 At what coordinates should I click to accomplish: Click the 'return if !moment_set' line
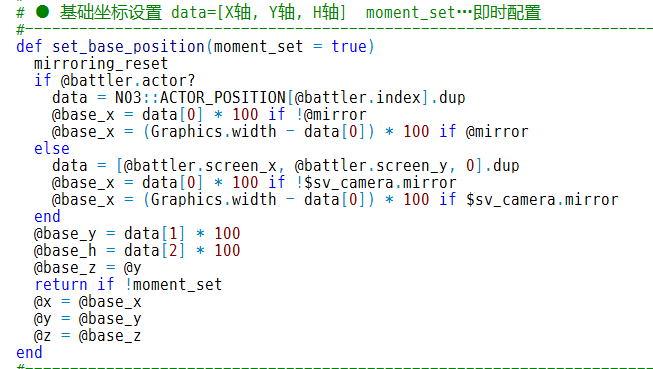tap(128, 285)
